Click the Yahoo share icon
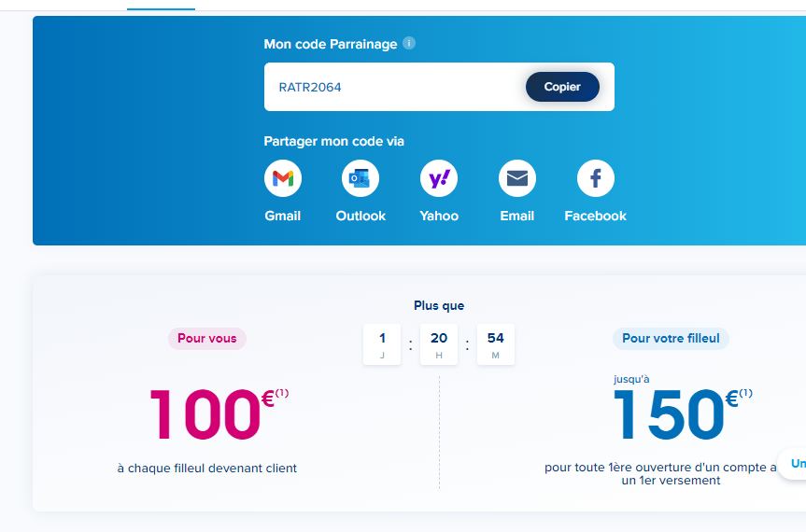 point(439,178)
